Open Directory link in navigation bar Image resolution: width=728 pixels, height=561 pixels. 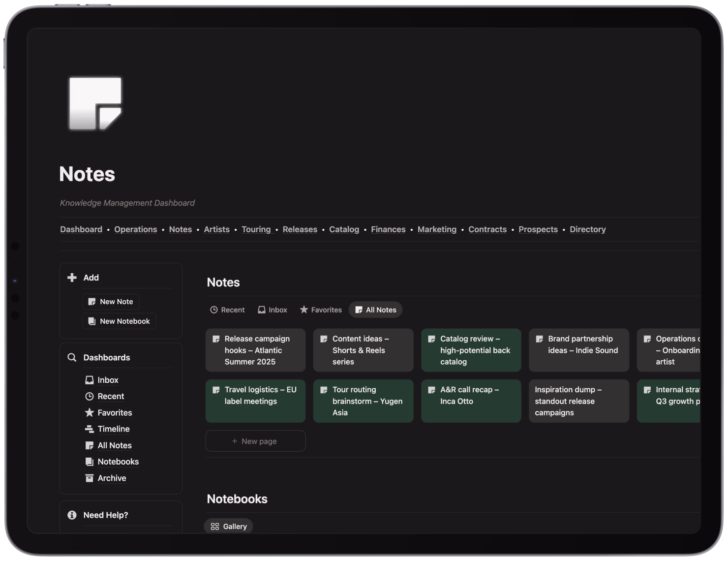(588, 229)
